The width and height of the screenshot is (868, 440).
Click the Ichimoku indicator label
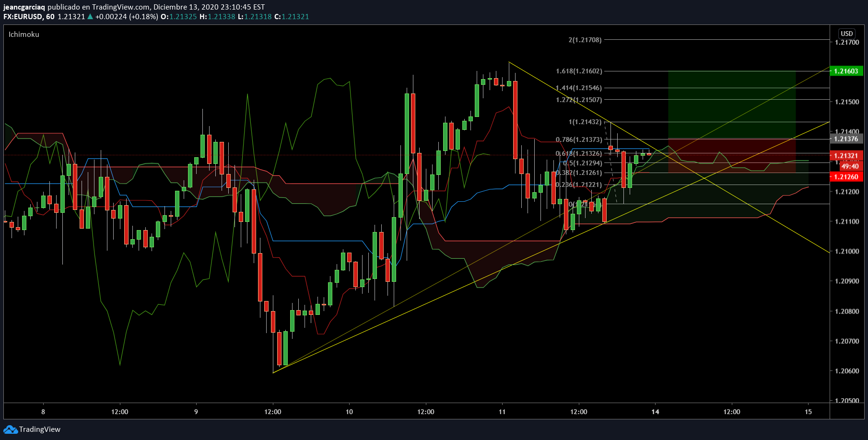click(x=24, y=35)
